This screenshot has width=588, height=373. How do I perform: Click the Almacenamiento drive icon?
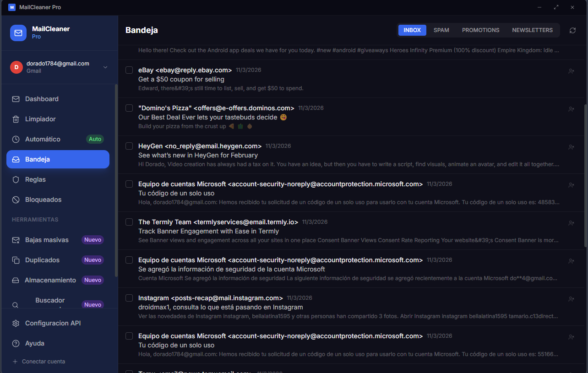(16, 280)
